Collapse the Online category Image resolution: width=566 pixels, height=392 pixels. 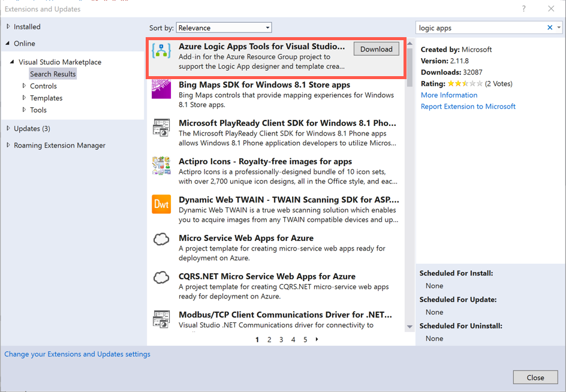click(x=8, y=43)
